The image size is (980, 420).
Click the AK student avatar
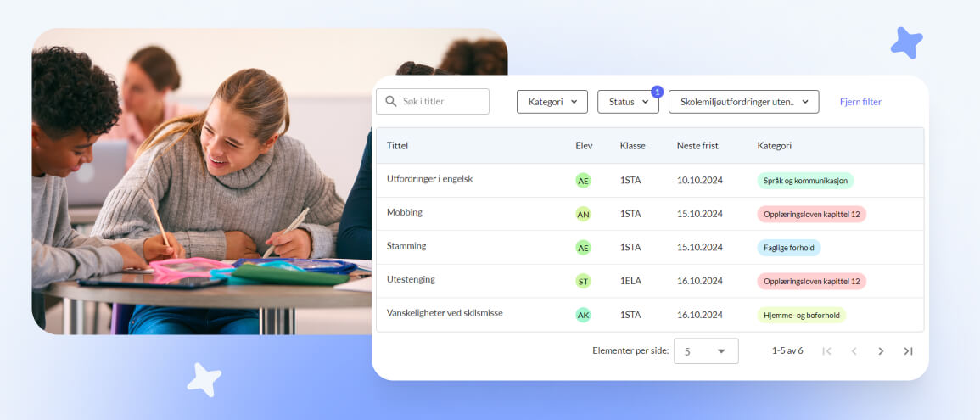coord(583,315)
